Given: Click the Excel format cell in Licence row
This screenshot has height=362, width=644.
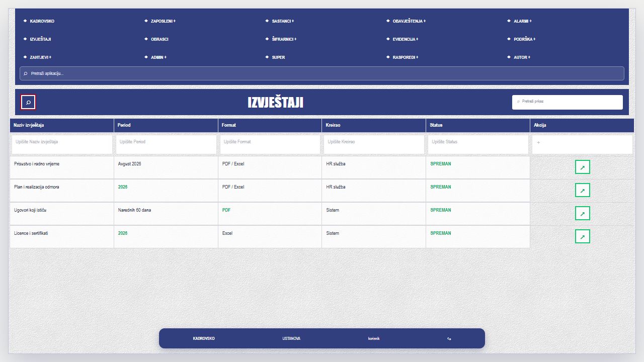Looking at the screenshot, I should pos(270,237).
